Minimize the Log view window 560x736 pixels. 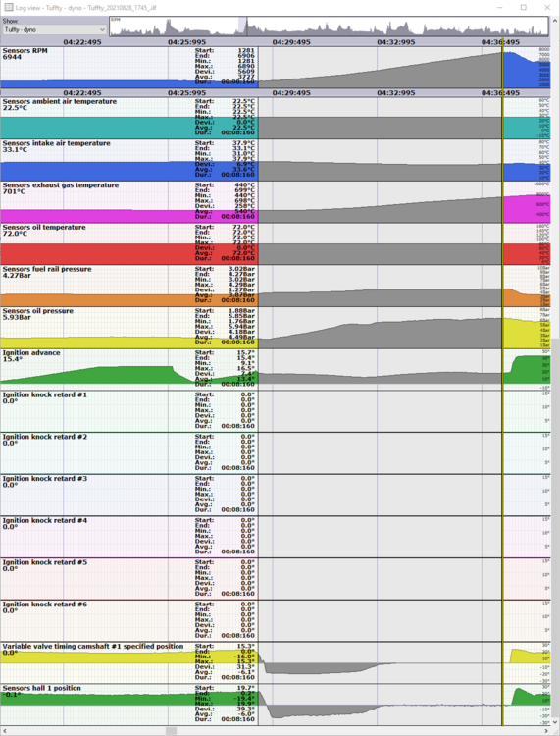pyautogui.click(x=500, y=7)
